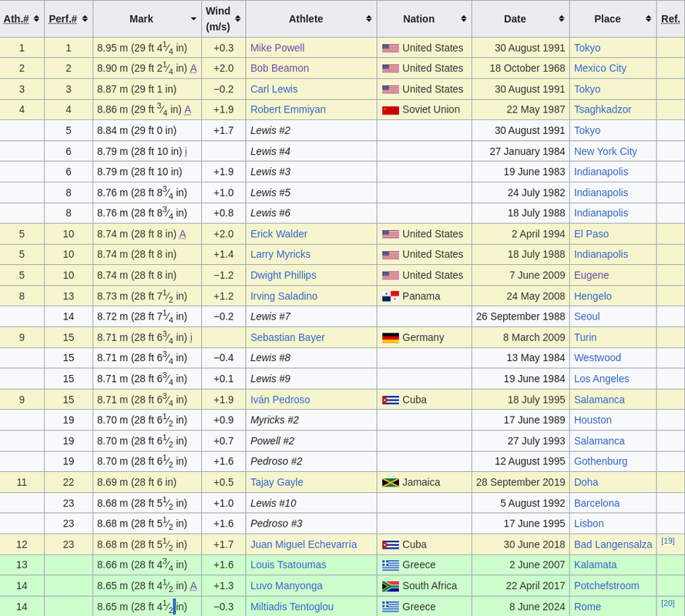Select the mark 8.69 m (28 ft 6 in)
Image resolution: width=685 pixels, height=616 pixels.
point(136,483)
